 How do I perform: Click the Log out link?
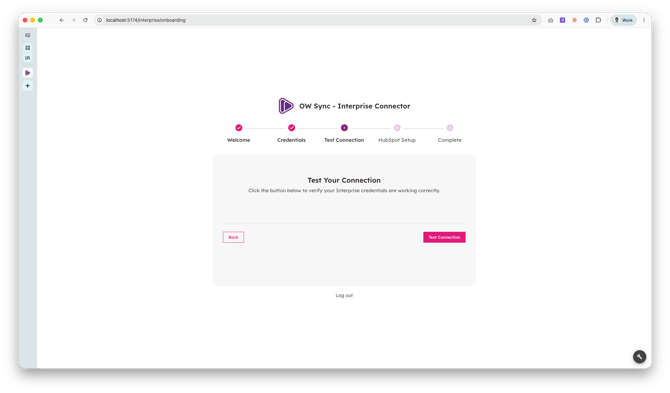344,295
